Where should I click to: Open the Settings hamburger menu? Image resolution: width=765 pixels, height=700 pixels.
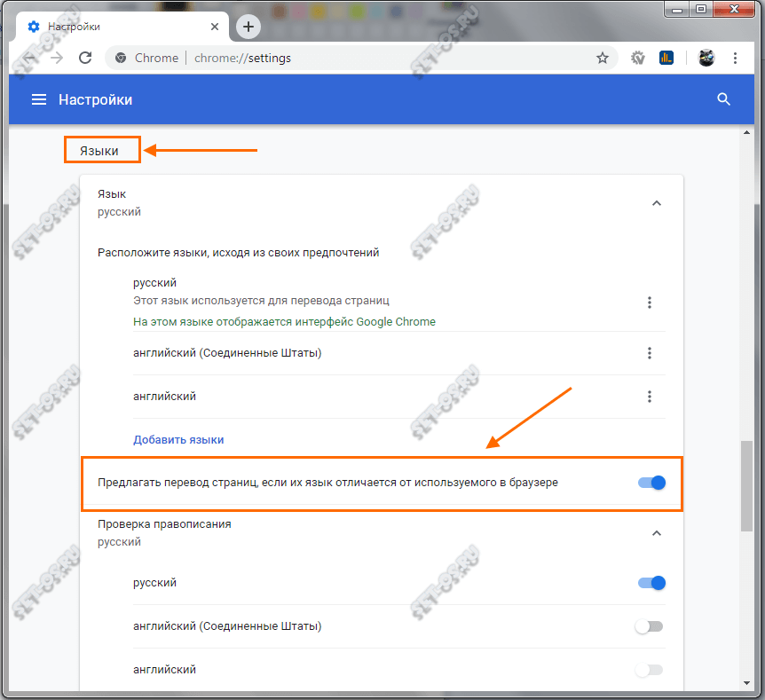click(39, 99)
